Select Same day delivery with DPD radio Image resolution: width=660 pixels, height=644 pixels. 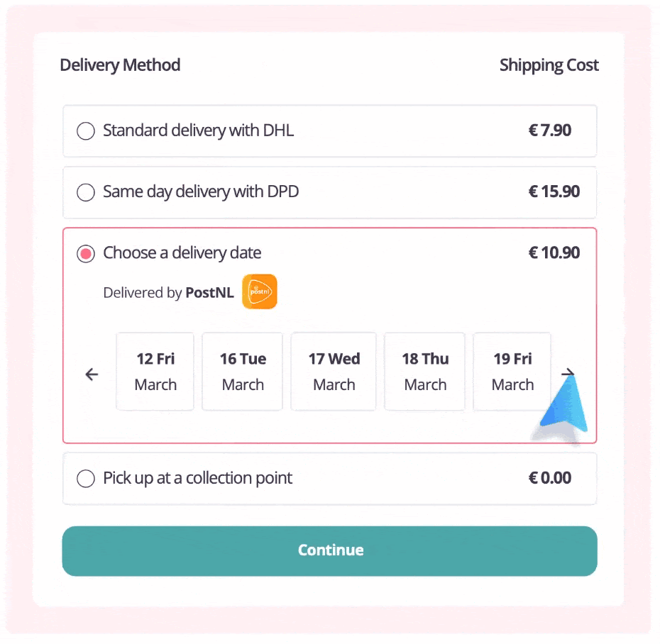click(86, 192)
